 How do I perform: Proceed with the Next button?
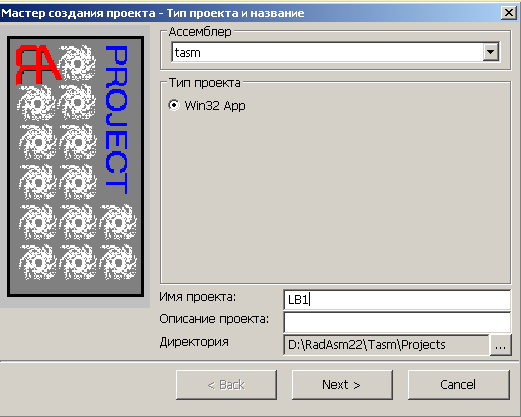(x=342, y=385)
